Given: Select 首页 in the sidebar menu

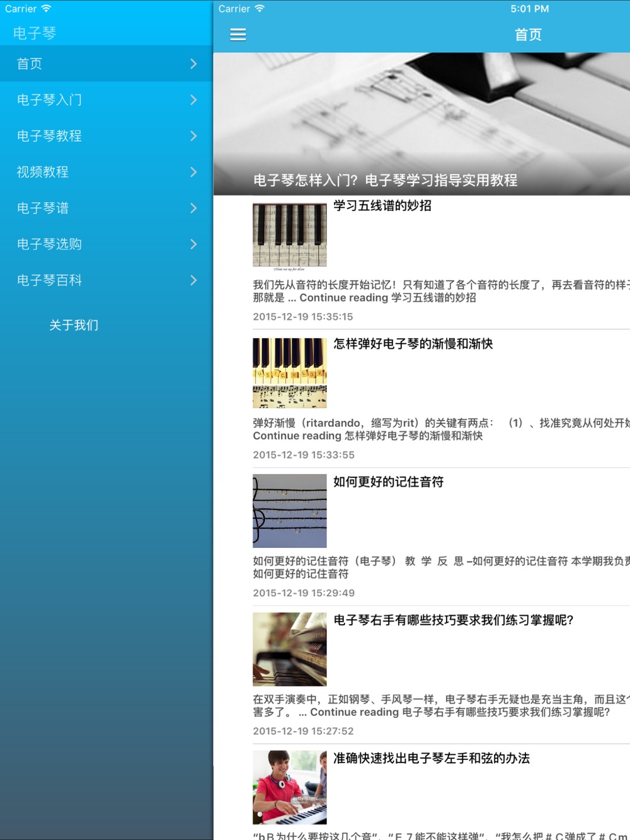Looking at the screenshot, I should 106,64.
